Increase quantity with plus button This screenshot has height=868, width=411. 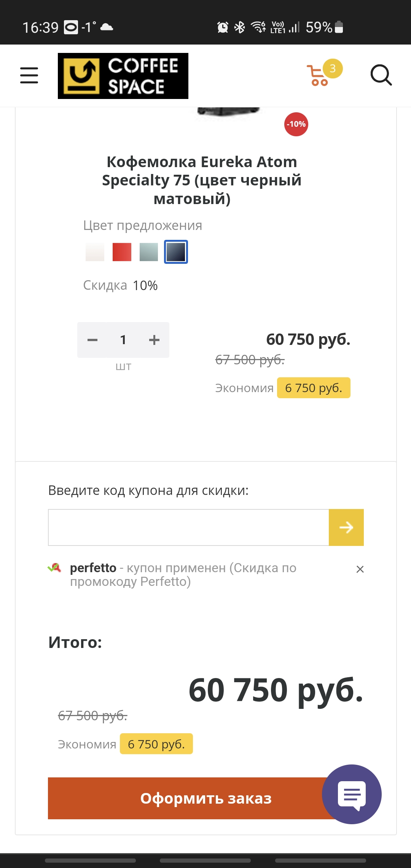154,340
